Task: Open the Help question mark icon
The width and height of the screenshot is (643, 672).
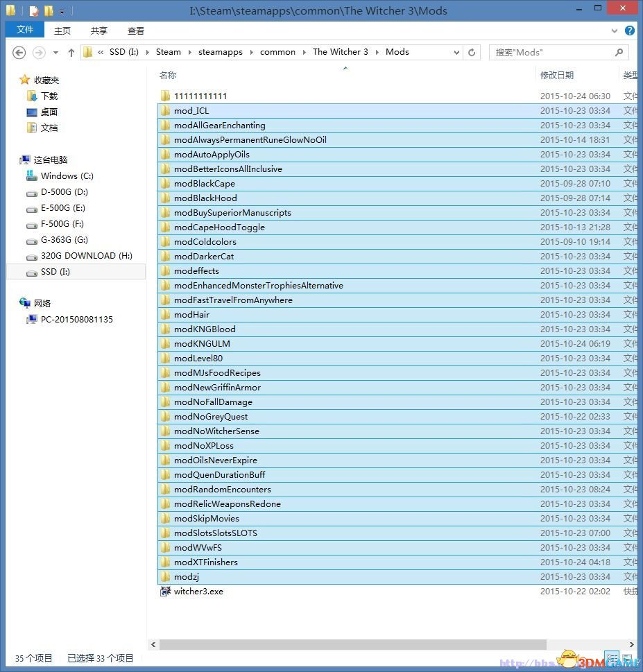Action: coord(629,31)
